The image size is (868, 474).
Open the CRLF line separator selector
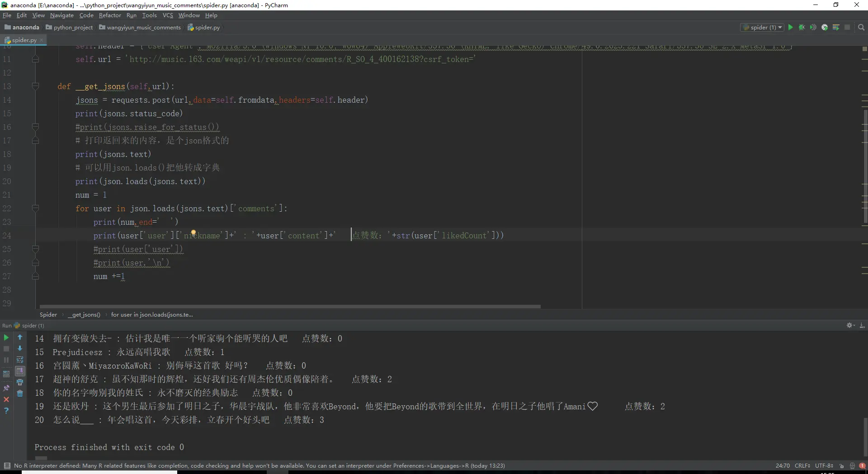[x=802, y=465]
